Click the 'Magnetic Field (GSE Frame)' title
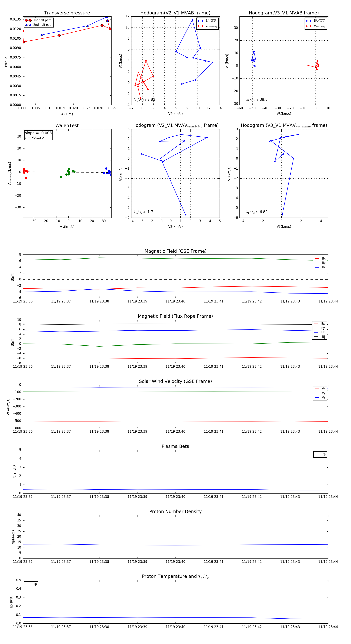The width and height of the screenshot is (351, 644). click(x=175, y=251)
